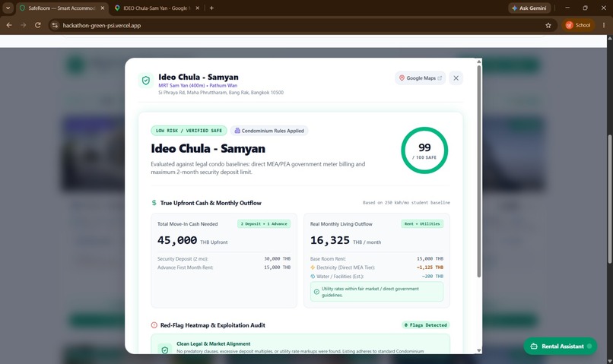The height and width of the screenshot is (364, 613).
Task: Click the Advance First Month Rent row
Action: [x=224, y=267]
